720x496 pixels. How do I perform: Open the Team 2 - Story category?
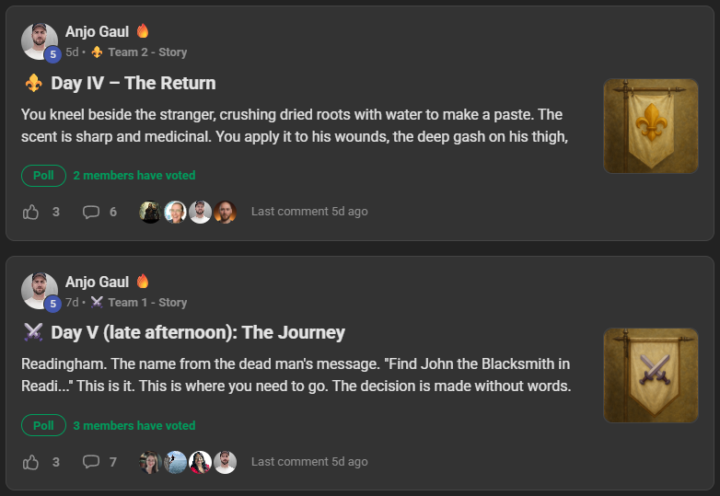click(147, 52)
